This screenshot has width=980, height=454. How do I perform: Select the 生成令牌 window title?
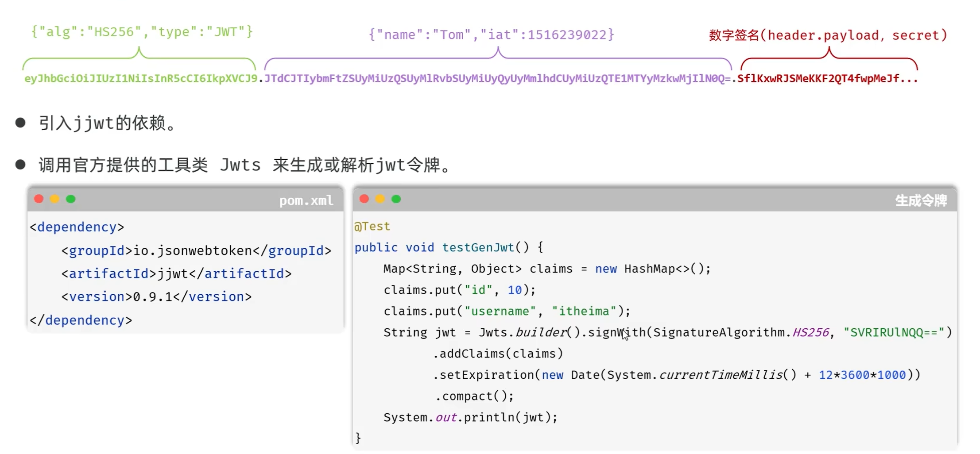[921, 200]
